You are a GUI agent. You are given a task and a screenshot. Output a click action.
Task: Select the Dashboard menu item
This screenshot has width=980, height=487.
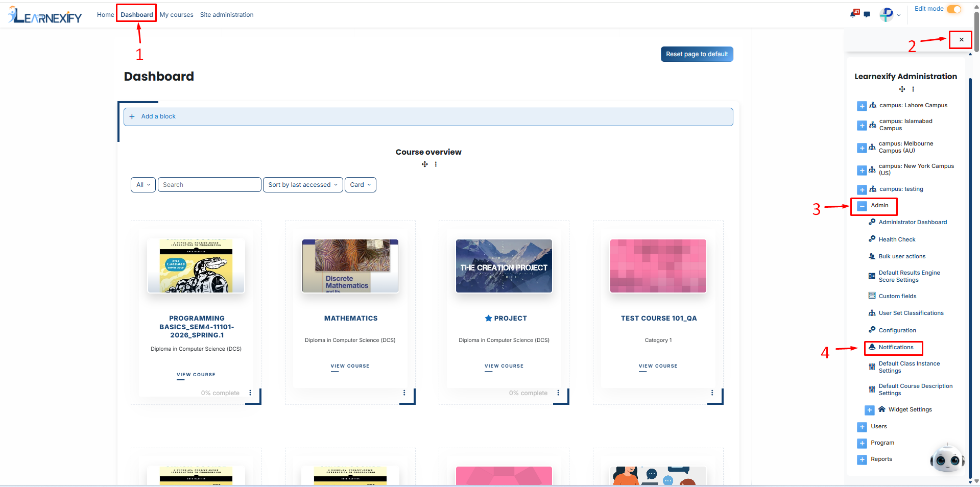[x=137, y=15]
